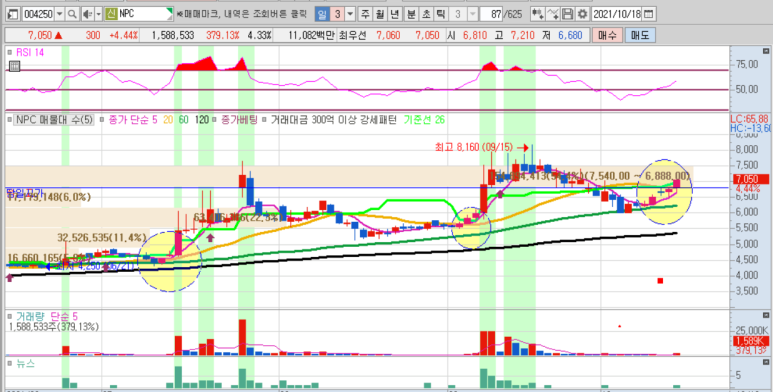Click the 매도 sell button
773x392 pixels.
(640, 35)
